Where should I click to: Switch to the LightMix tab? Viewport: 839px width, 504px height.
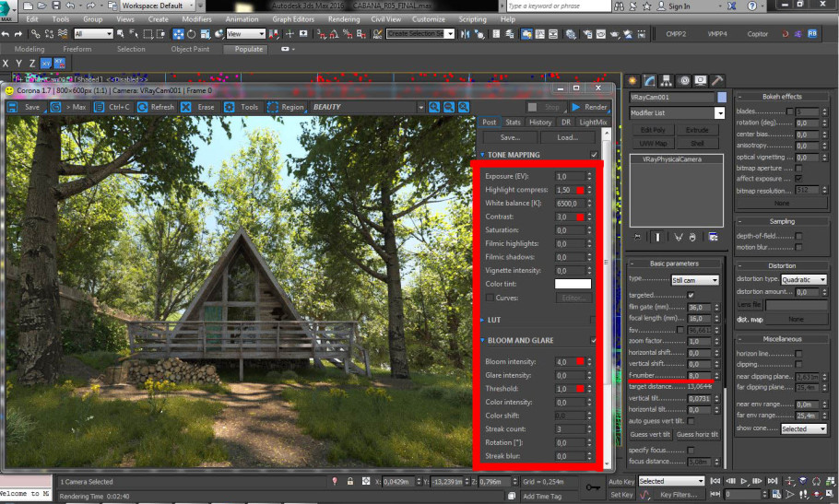pos(593,122)
